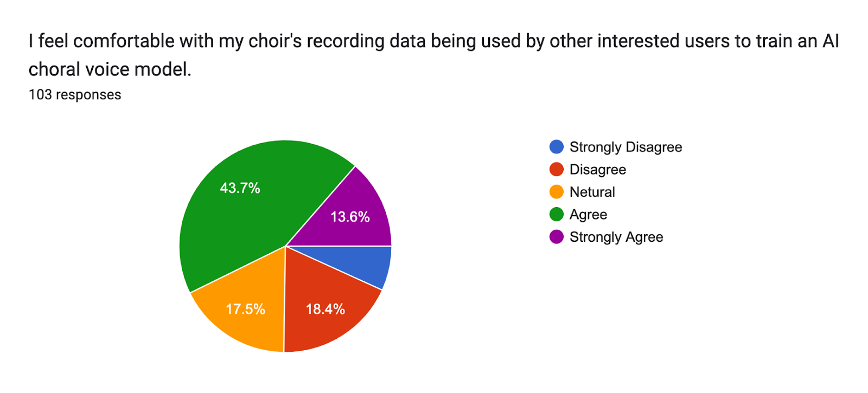Image resolution: width=868 pixels, height=393 pixels.
Task: Select the "Disagree" legend label
Action: tap(598, 170)
